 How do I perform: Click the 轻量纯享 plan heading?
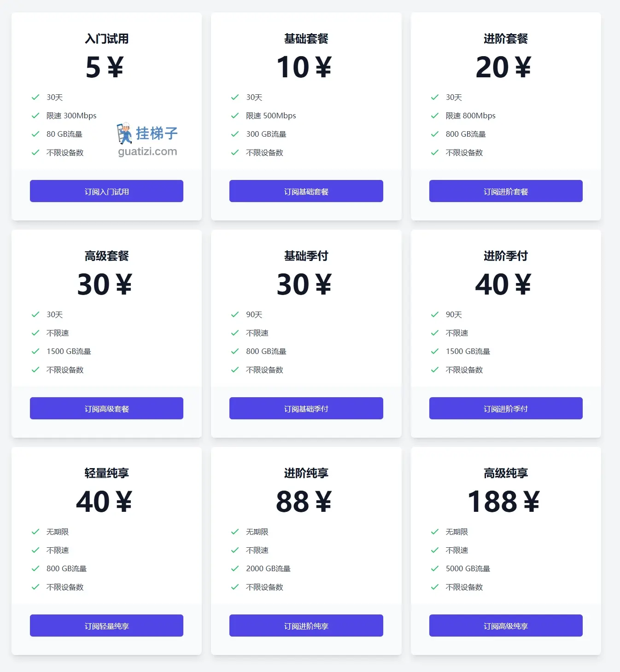click(x=106, y=473)
